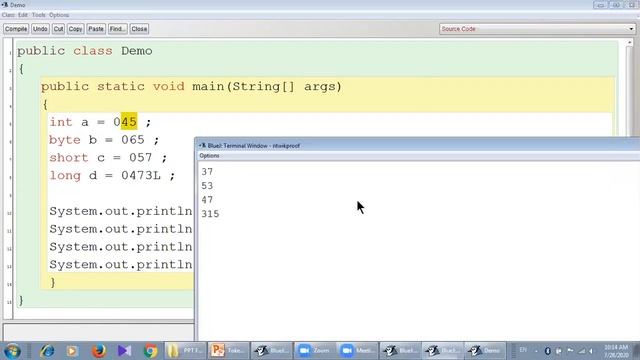Click the Windows Start orb
Image resolution: width=640 pixels, height=360 pixels.
tap(12, 351)
